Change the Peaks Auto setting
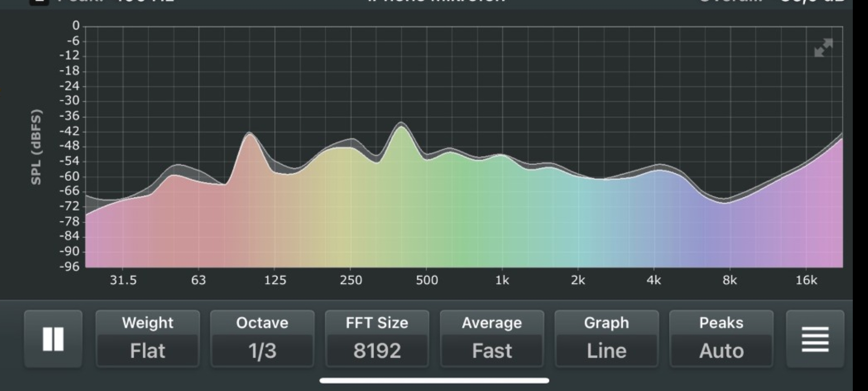Screen dimensions: 868x391 point(721,339)
